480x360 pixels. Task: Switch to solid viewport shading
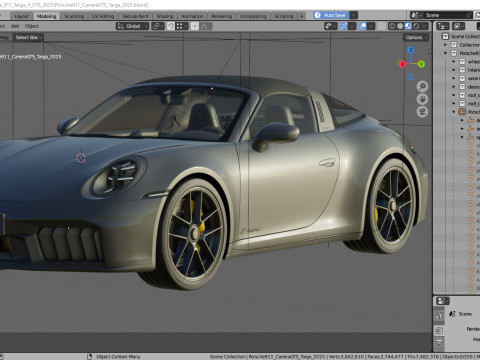(x=400, y=26)
